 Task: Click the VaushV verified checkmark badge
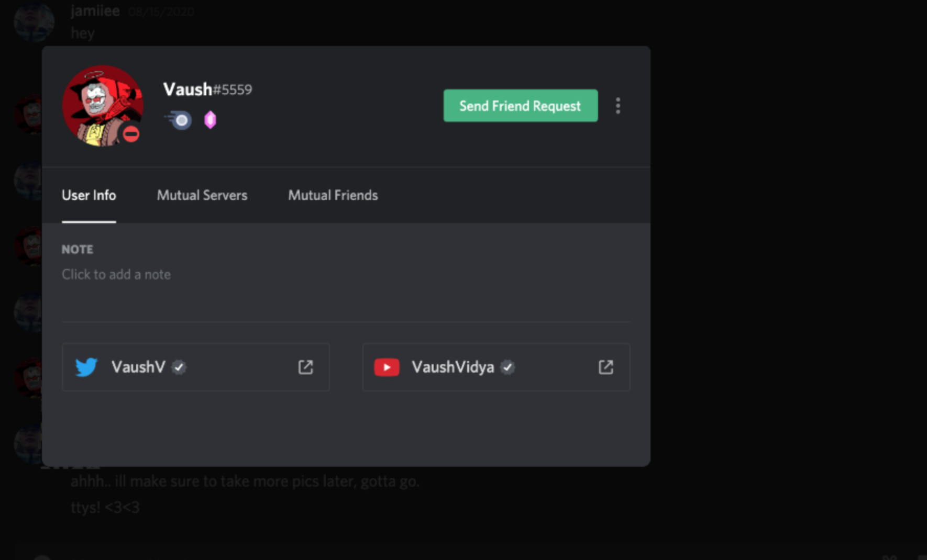tap(179, 367)
